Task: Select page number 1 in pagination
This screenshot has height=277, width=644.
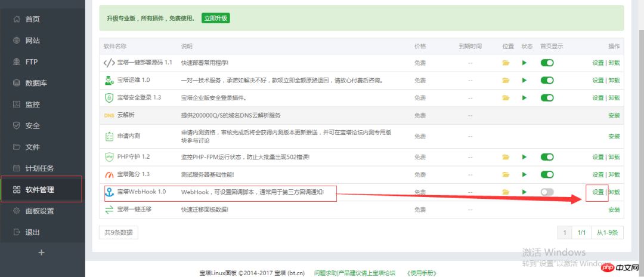Action: coord(565,233)
